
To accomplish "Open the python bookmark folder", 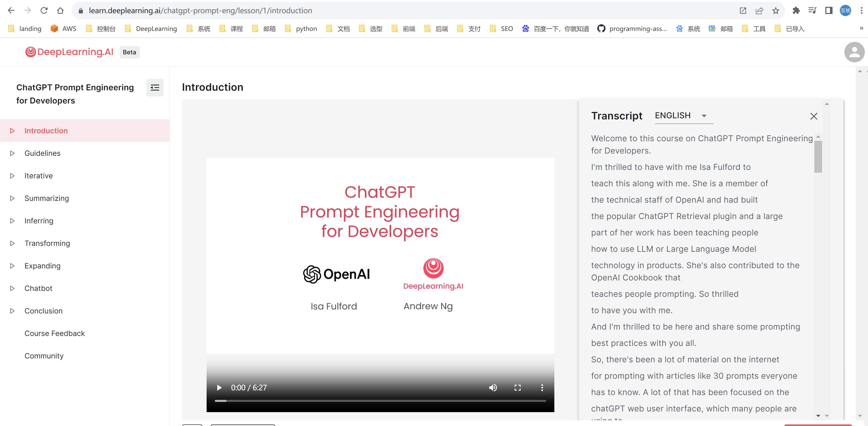I will tap(301, 29).
